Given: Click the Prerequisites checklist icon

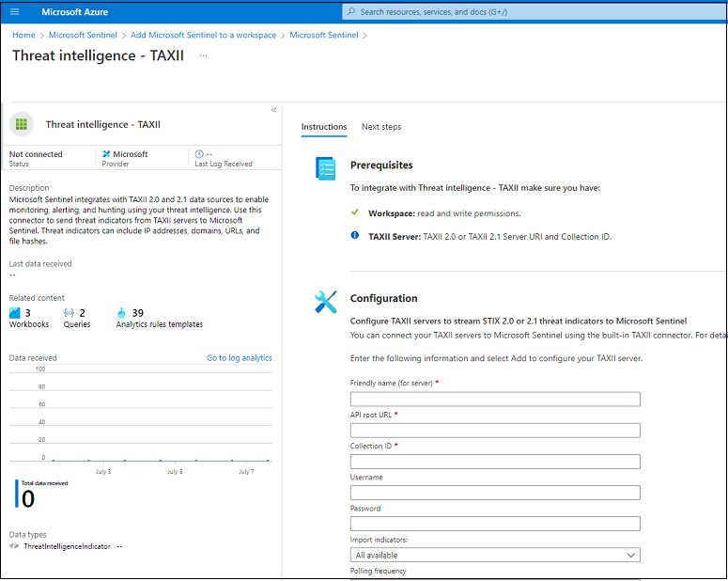Looking at the screenshot, I should (325, 168).
